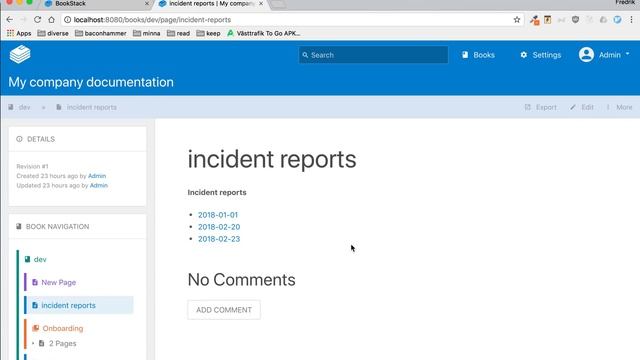Click the shield extension icon

575,20
